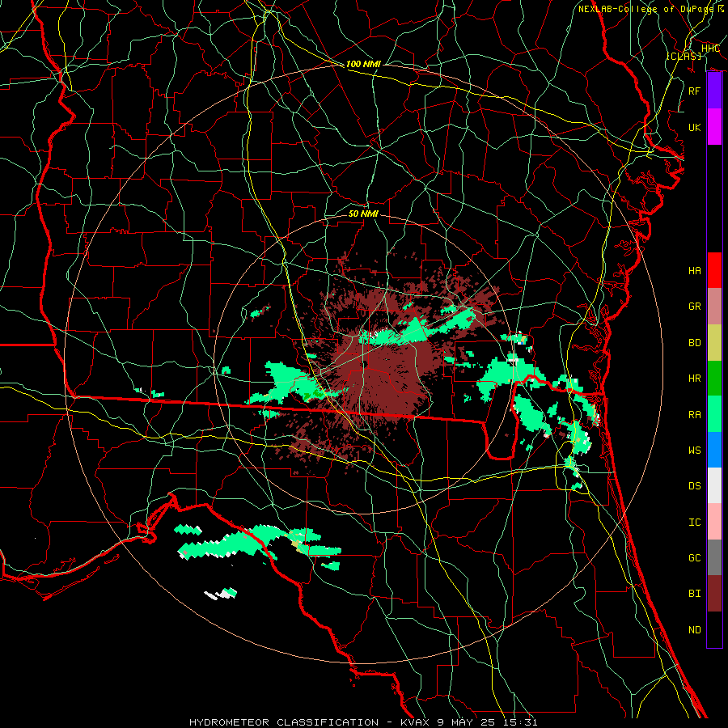Select the dusty pink GR legend swatch
This screenshot has height=728, width=728.
tap(714, 307)
